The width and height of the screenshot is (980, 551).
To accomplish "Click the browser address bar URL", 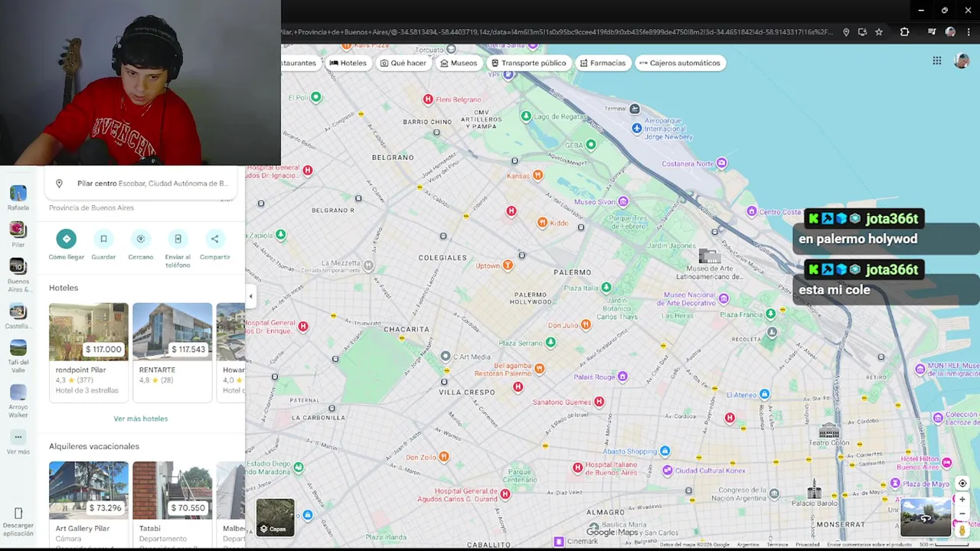I will pyautogui.click(x=557, y=32).
